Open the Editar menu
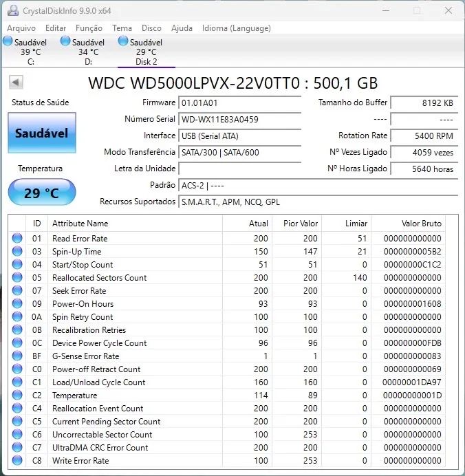This screenshot has height=476, width=465. tap(56, 28)
